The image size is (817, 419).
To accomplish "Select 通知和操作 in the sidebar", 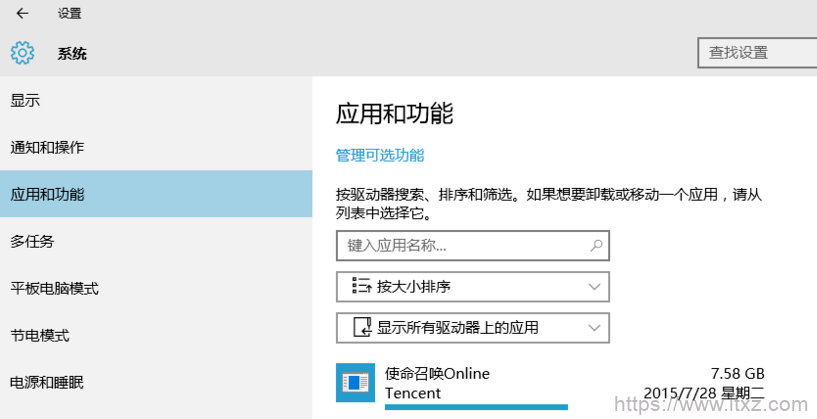I will point(156,148).
